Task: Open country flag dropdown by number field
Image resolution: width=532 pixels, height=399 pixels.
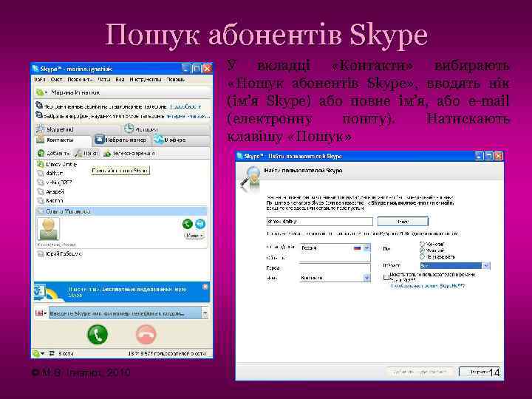Action: click(x=41, y=313)
